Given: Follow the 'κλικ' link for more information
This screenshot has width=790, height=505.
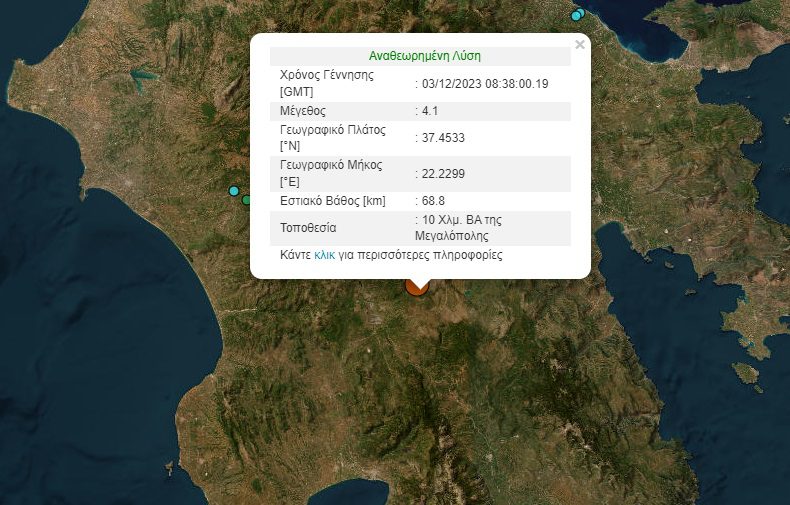Looking at the screenshot, I should [x=324, y=255].
